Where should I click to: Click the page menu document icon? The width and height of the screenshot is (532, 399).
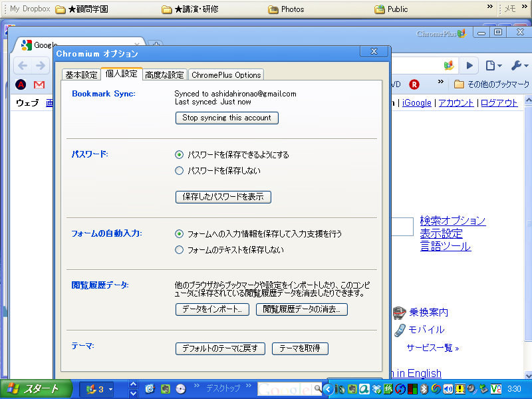click(491, 66)
